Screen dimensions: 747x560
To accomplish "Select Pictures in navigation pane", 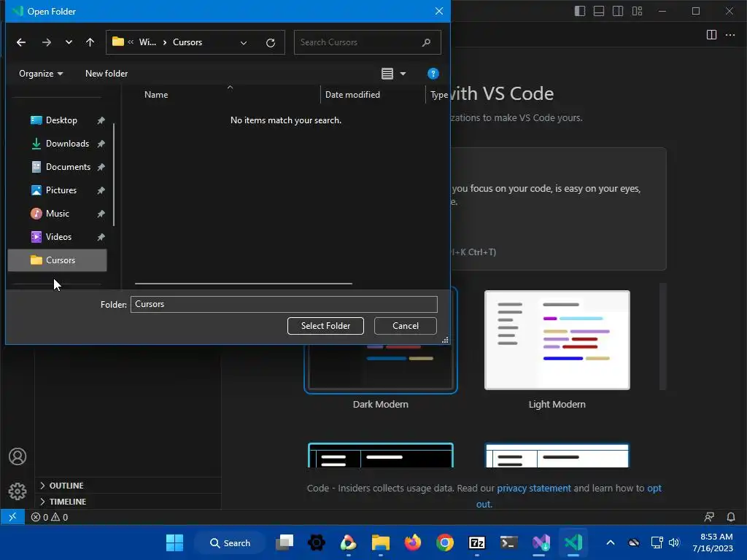I will 61,190.
